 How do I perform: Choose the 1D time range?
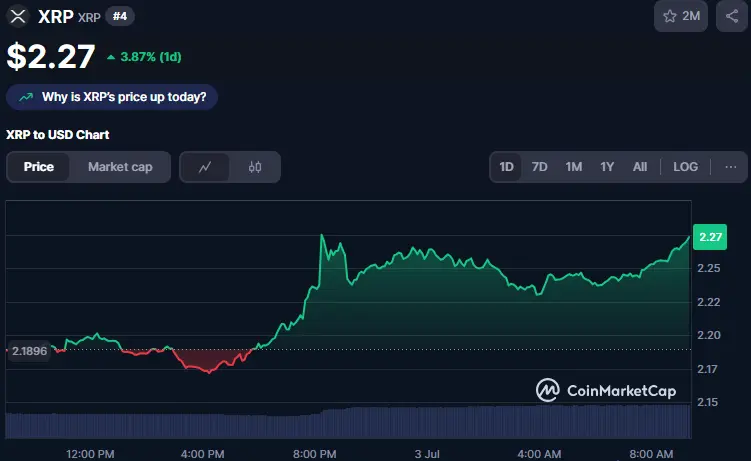506,167
